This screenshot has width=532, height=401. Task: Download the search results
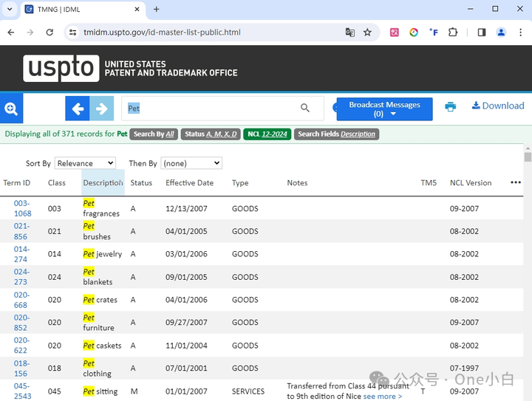[x=498, y=106]
